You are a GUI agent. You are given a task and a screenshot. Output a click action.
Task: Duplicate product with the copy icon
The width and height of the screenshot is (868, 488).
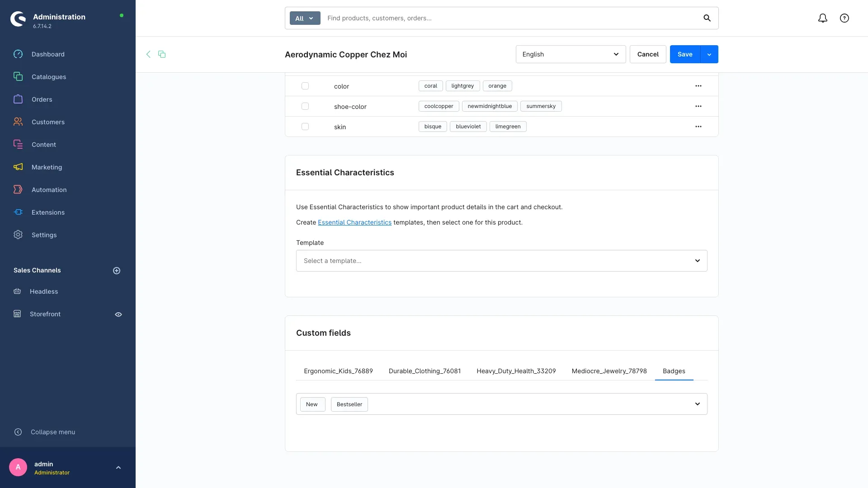point(162,54)
